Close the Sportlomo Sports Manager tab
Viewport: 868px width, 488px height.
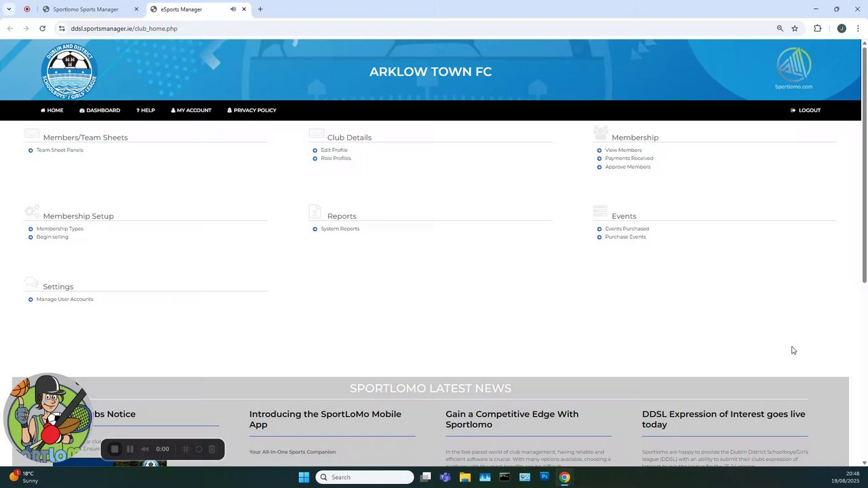point(136,9)
